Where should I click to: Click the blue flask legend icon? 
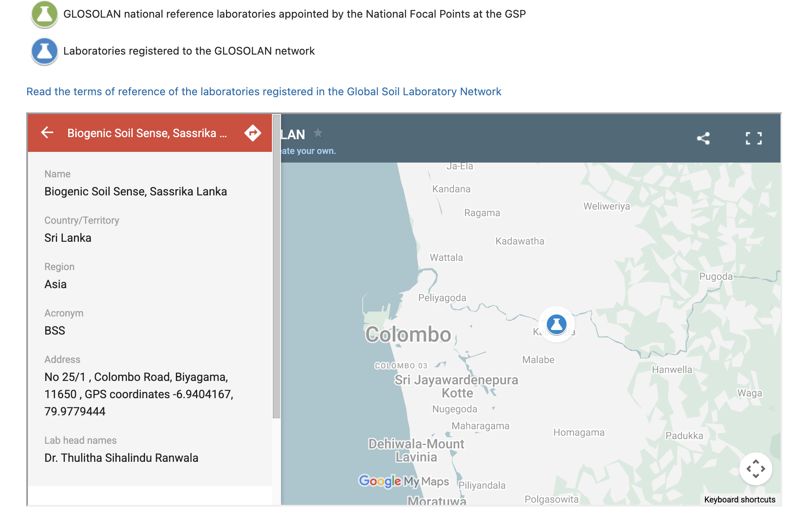[44, 51]
